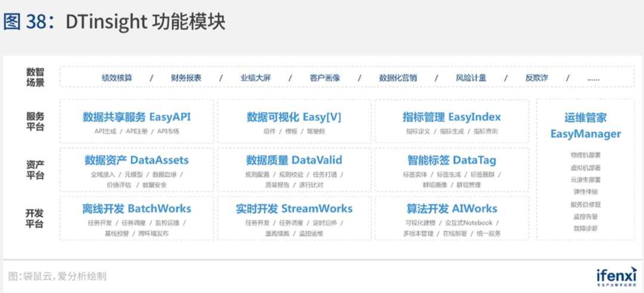Image resolution: width=644 pixels, height=293 pixels.
Task: Open the '指标管理 EasyIndex' module heading
Action: click(x=452, y=117)
